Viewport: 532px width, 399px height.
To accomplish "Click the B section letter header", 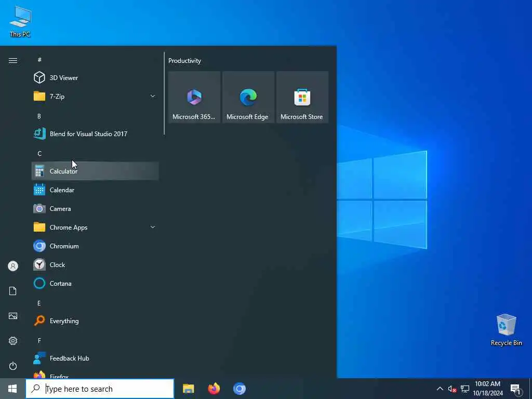I will [39, 116].
